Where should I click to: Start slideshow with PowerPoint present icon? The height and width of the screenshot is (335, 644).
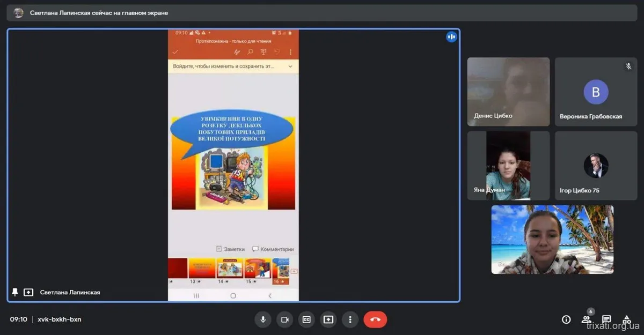click(264, 52)
